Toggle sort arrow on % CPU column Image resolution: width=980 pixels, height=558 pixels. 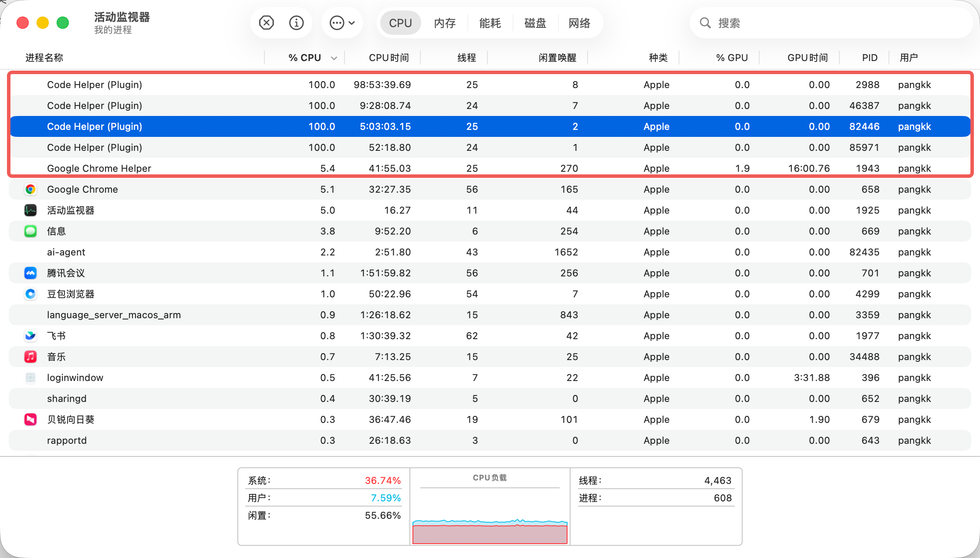click(x=334, y=58)
